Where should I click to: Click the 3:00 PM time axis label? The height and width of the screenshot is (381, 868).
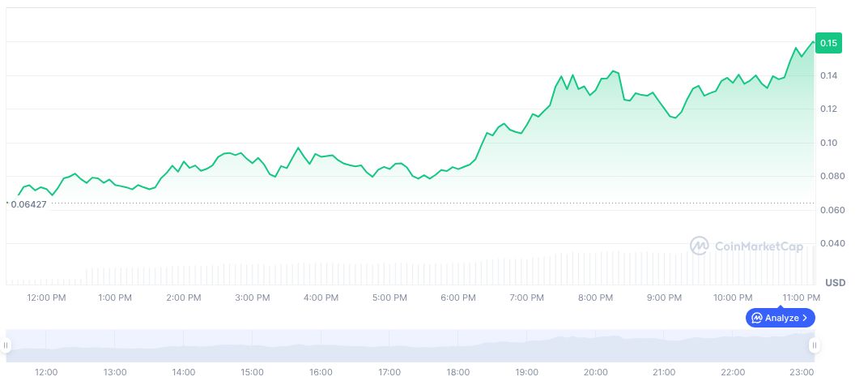[x=252, y=298]
